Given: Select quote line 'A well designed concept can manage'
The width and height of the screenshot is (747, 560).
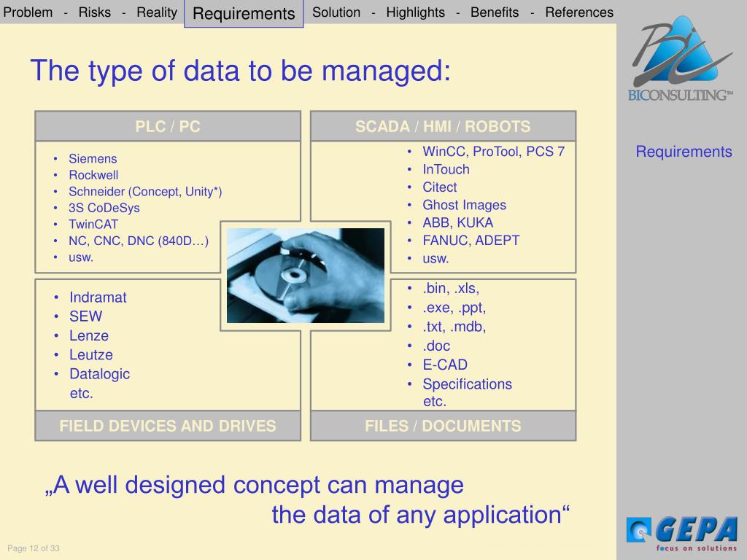Looking at the screenshot, I should coord(254,486).
